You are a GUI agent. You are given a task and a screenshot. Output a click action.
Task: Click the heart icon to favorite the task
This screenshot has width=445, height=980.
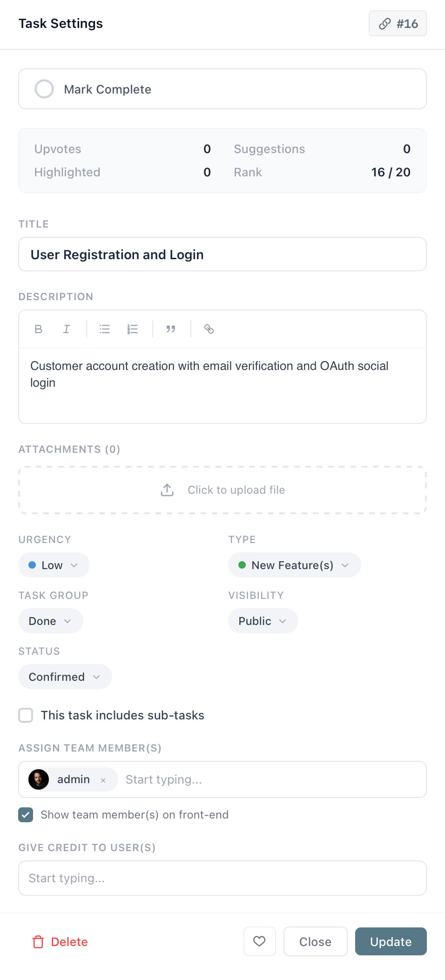pos(259,941)
